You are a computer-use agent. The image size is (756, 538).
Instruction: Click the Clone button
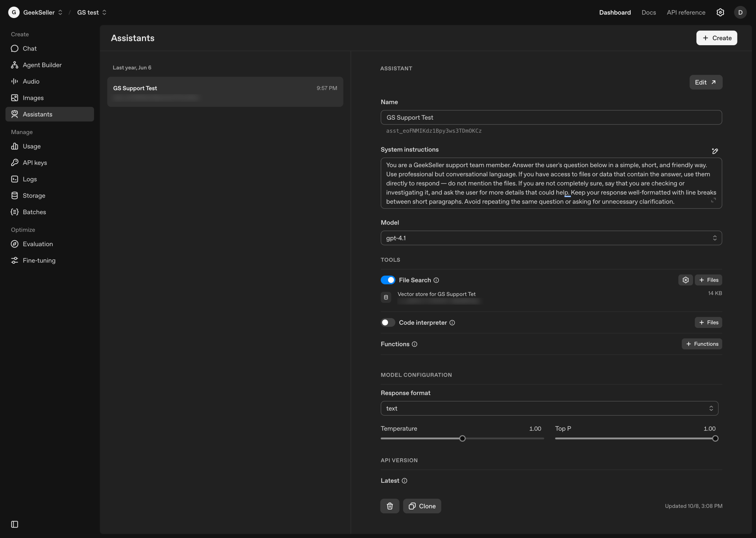422,506
